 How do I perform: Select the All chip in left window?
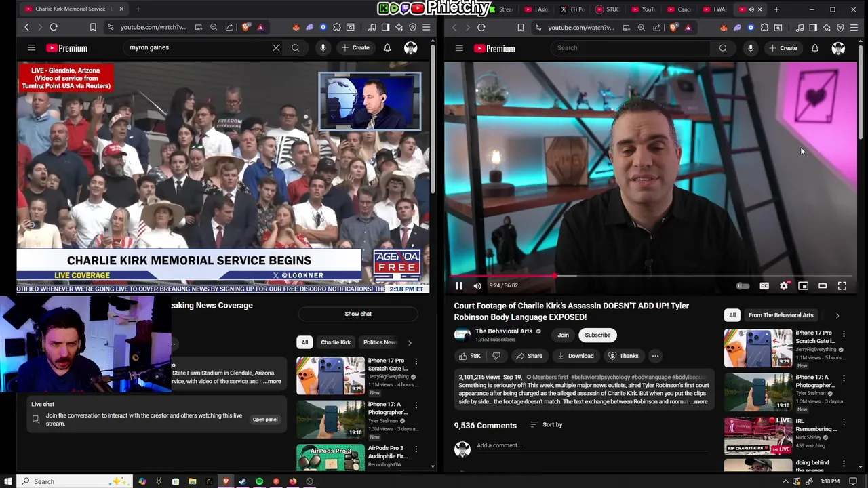[304, 342]
